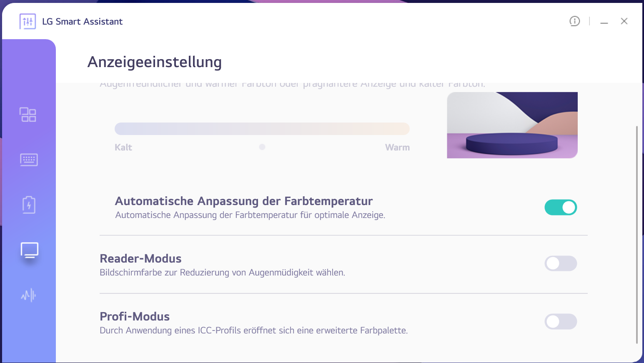This screenshot has width=644, height=363.
Task: Click the Kalt label under the slider
Action: (123, 148)
